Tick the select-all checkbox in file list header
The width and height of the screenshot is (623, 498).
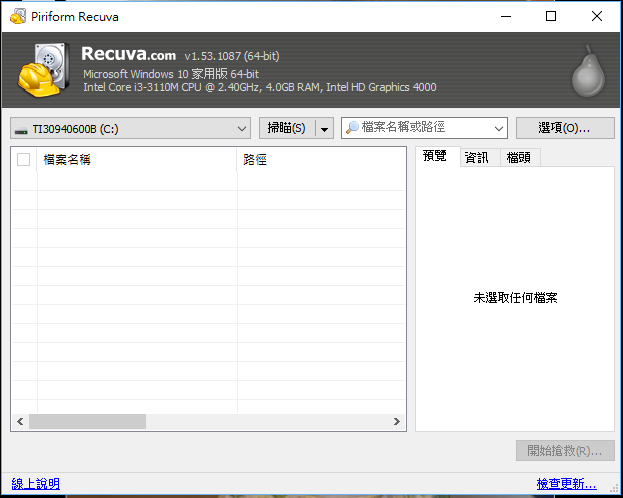pos(23,159)
